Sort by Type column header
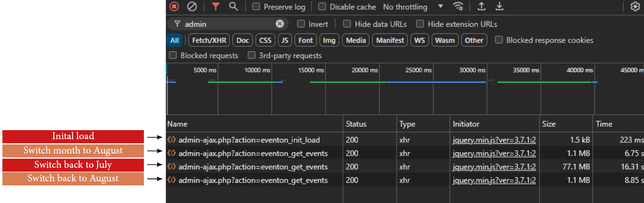The height and width of the screenshot is (203, 644). (x=423, y=124)
